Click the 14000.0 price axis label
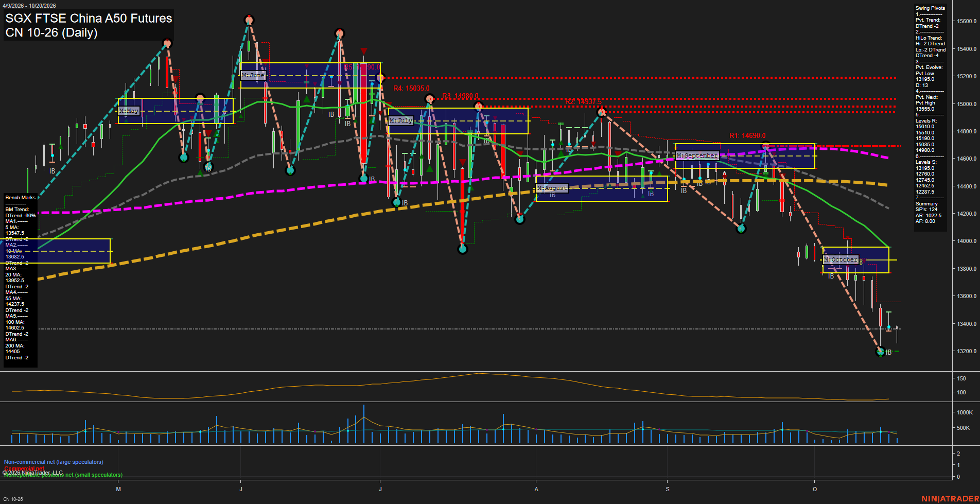 [967, 241]
